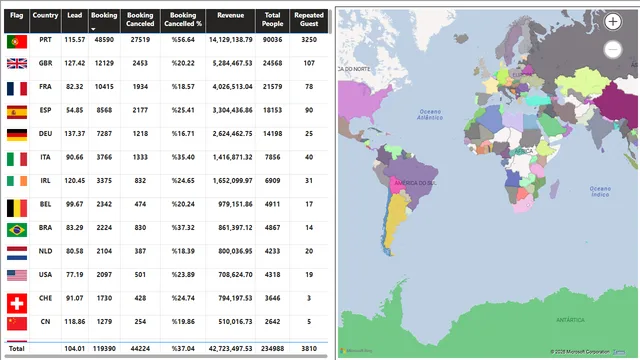Click country code ITA
Image resolution: width=640 pixels, height=360 pixels.
pos(45,157)
